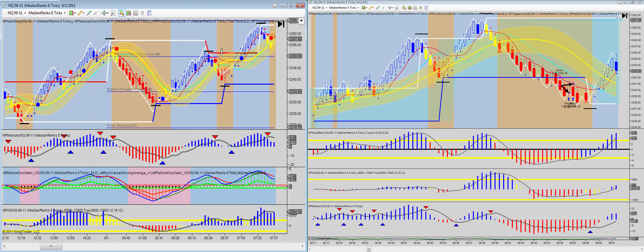Jump to the last bar in the 8 Ticks chart

pos(281,24)
